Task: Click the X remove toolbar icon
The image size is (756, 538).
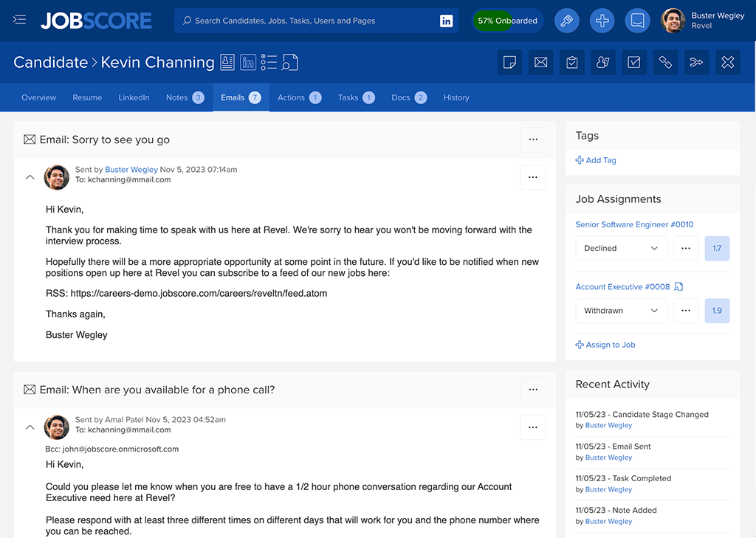Action: point(727,62)
